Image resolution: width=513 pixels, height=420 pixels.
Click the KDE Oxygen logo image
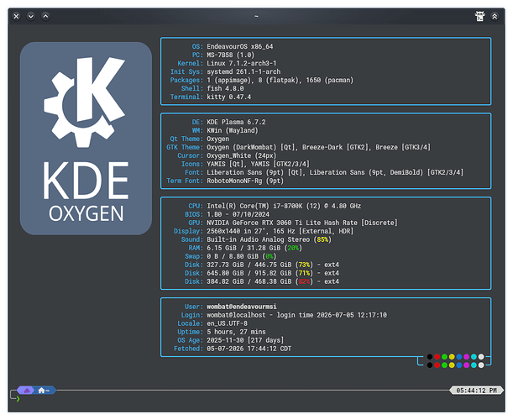86,138
